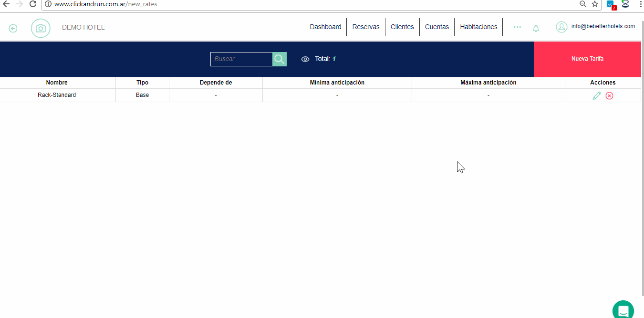The image size is (644, 318).
Task: Delete Rack-Standard rate with red X icon
Action: (x=609, y=95)
